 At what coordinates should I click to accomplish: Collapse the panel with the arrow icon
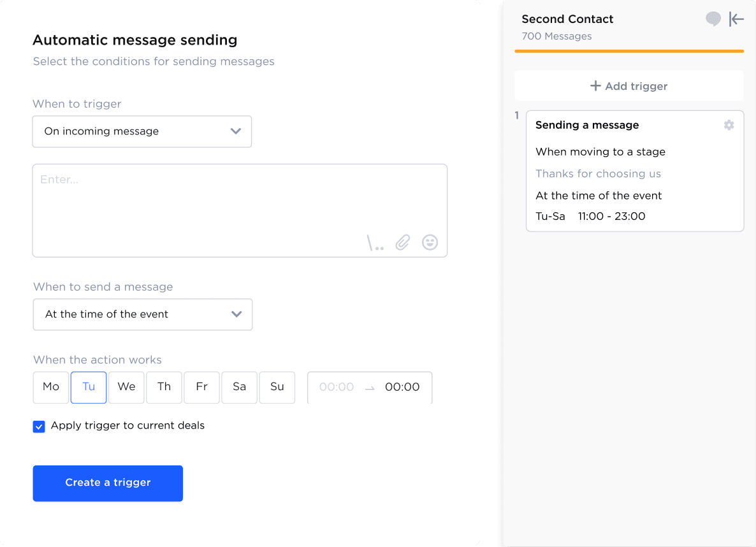point(736,19)
